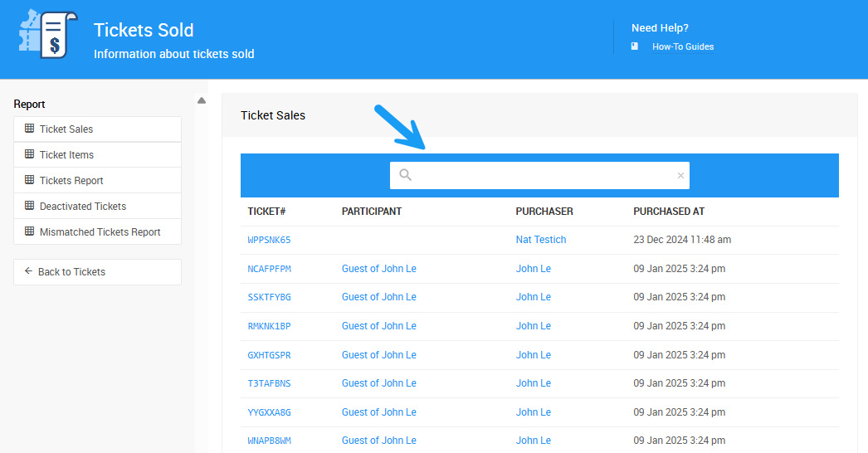The width and height of the screenshot is (868, 453).
Task: Sort by the PURCHASED AT column header
Action: [x=669, y=212]
